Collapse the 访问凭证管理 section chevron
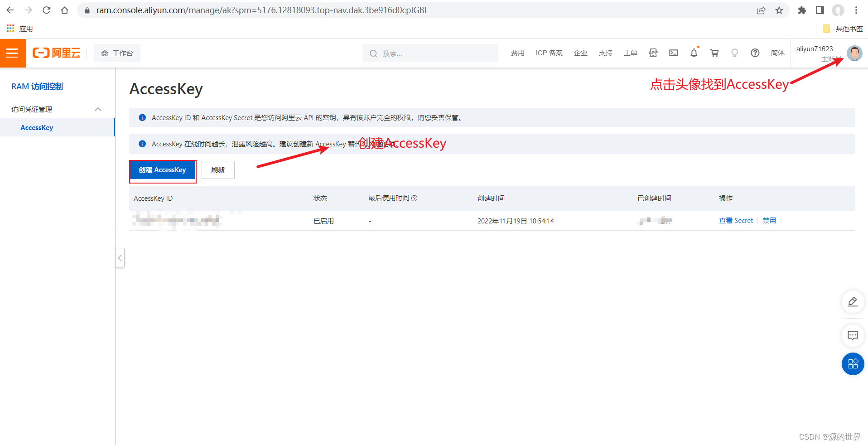Image resolution: width=868 pixels, height=445 pixels. (x=98, y=109)
